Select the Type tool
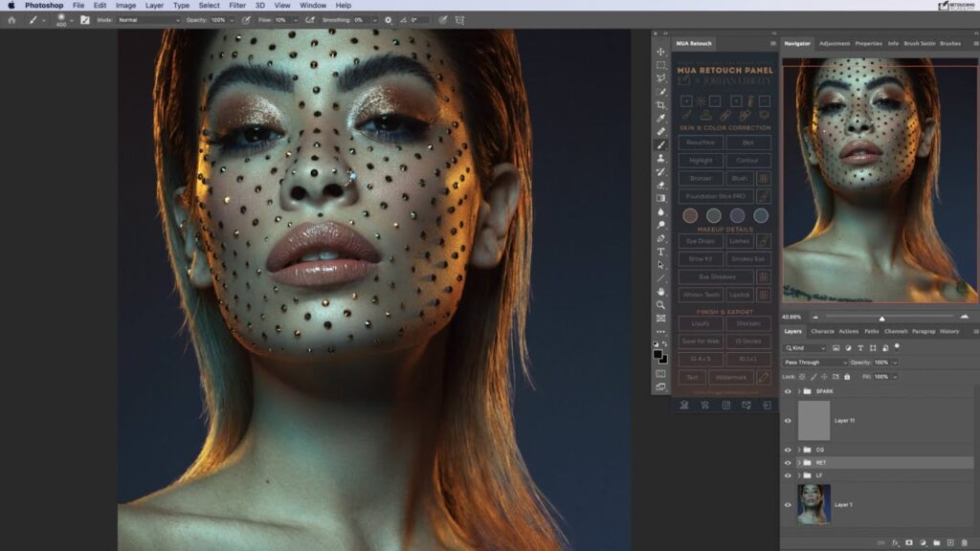The width and height of the screenshot is (980, 551). (660, 252)
